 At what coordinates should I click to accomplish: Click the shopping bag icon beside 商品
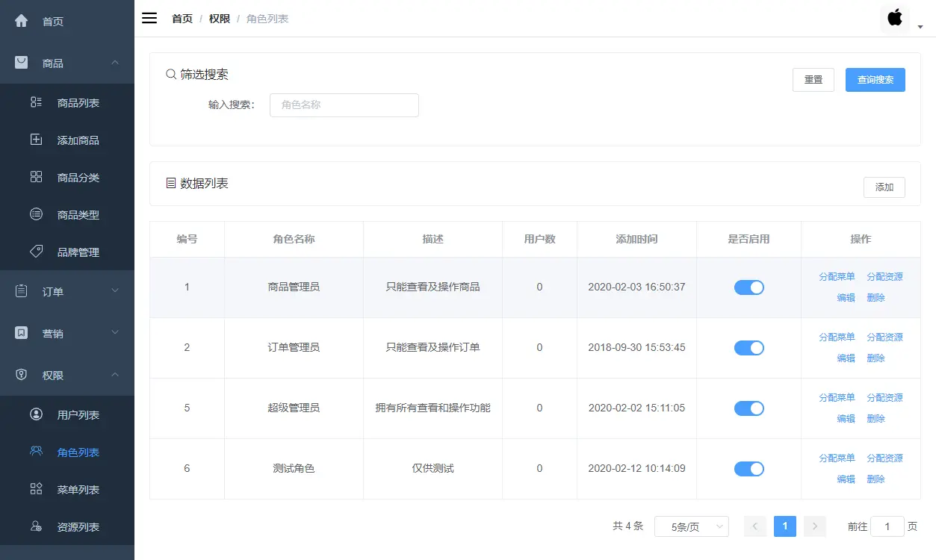click(x=22, y=63)
